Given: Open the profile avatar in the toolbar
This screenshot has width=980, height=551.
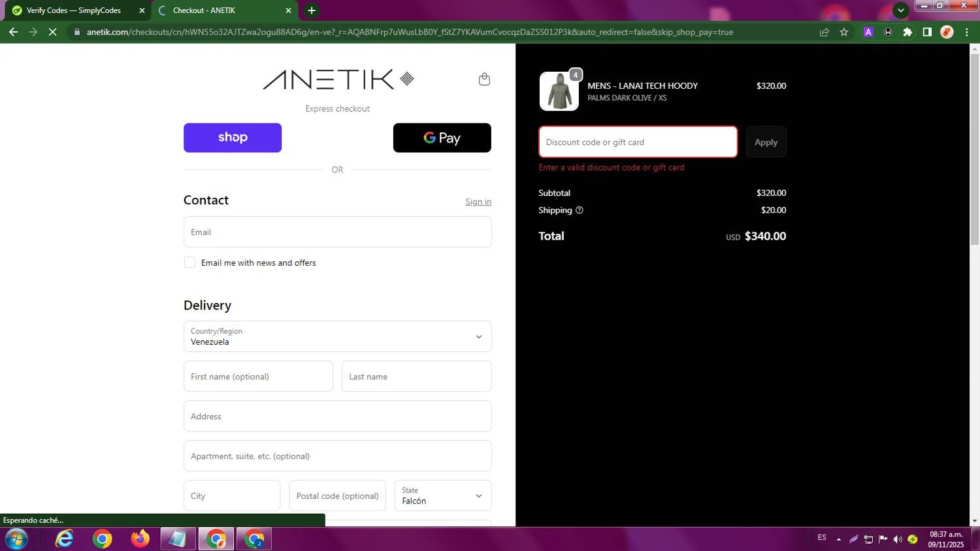Looking at the screenshot, I should (x=947, y=32).
